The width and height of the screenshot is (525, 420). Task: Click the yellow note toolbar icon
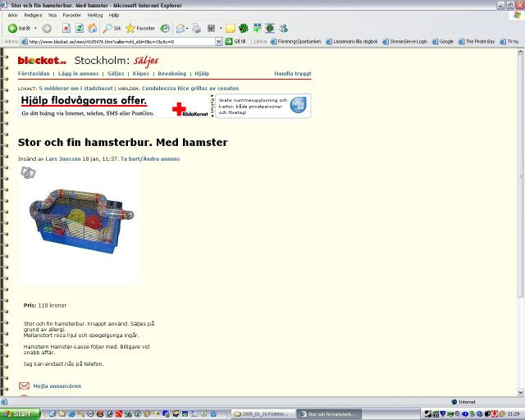[230, 29]
